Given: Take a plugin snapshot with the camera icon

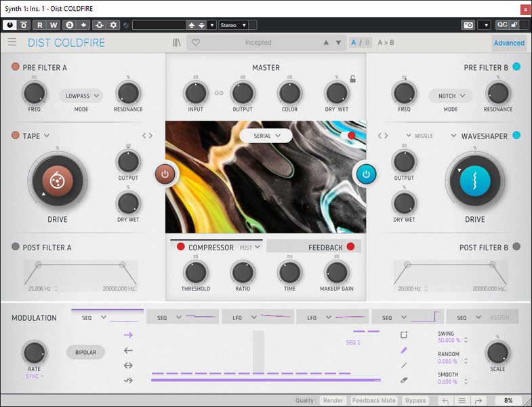Looking at the screenshot, I should click(468, 25).
